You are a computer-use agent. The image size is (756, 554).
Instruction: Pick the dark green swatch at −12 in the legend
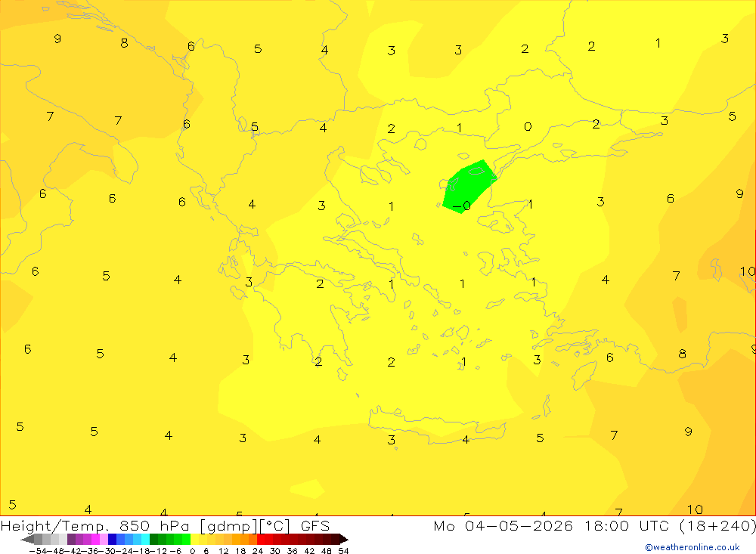(153, 540)
